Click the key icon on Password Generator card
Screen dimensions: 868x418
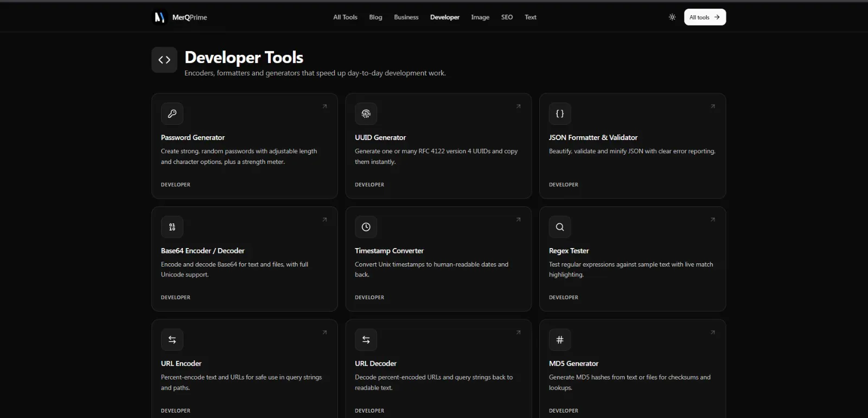click(x=172, y=114)
